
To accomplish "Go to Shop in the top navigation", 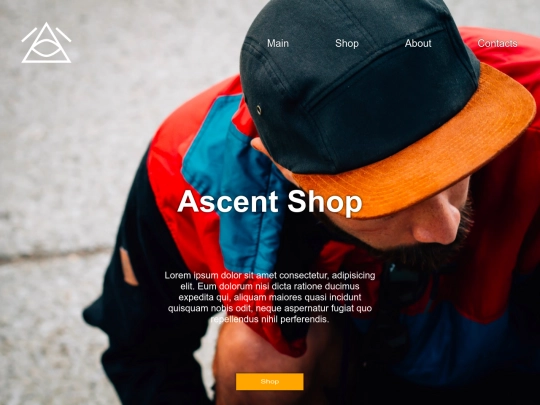I will click(347, 43).
